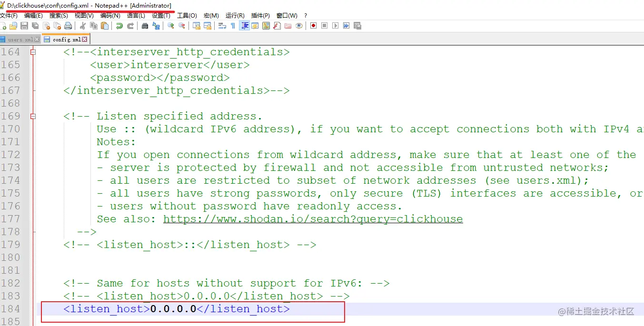
Task: Start macro recording with the red dot
Action: click(x=313, y=26)
